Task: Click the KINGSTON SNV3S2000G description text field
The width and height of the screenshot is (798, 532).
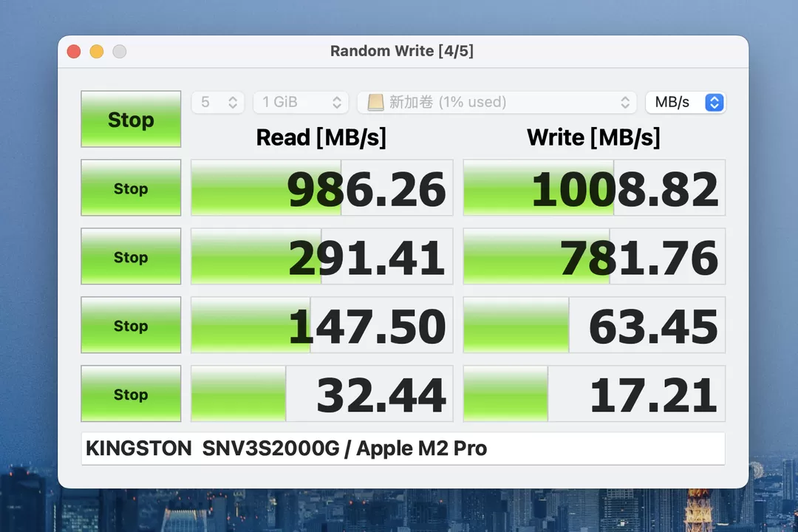Action: pyautogui.click(x=403, y=449)
